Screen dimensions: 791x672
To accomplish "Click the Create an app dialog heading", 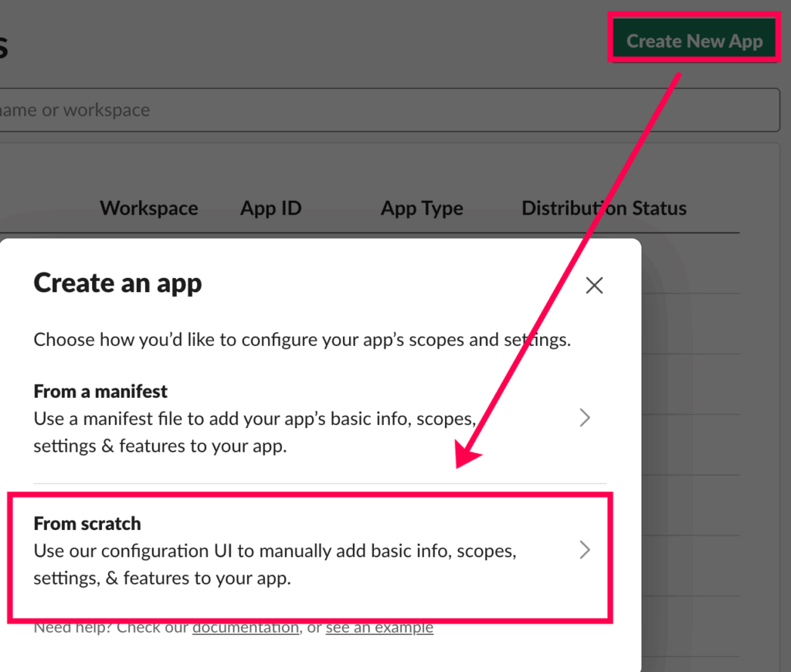I will [x=117, y=283].
